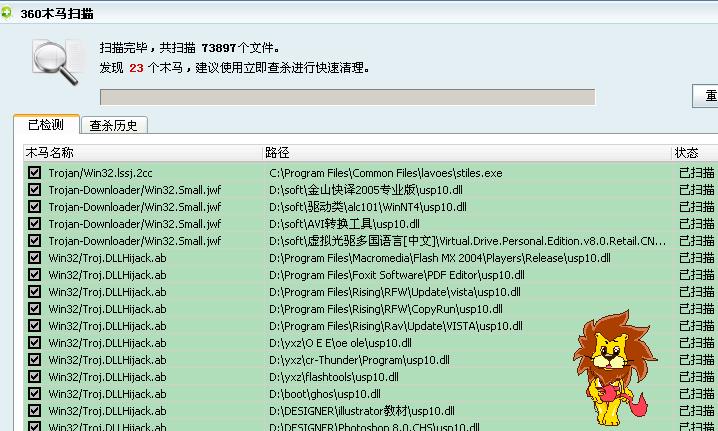The height and width of the screenshot is (431, 718).
Task: Uncheck the Trojan/Win32.lssj.2cc checkbox
Action: coord(34,173)
